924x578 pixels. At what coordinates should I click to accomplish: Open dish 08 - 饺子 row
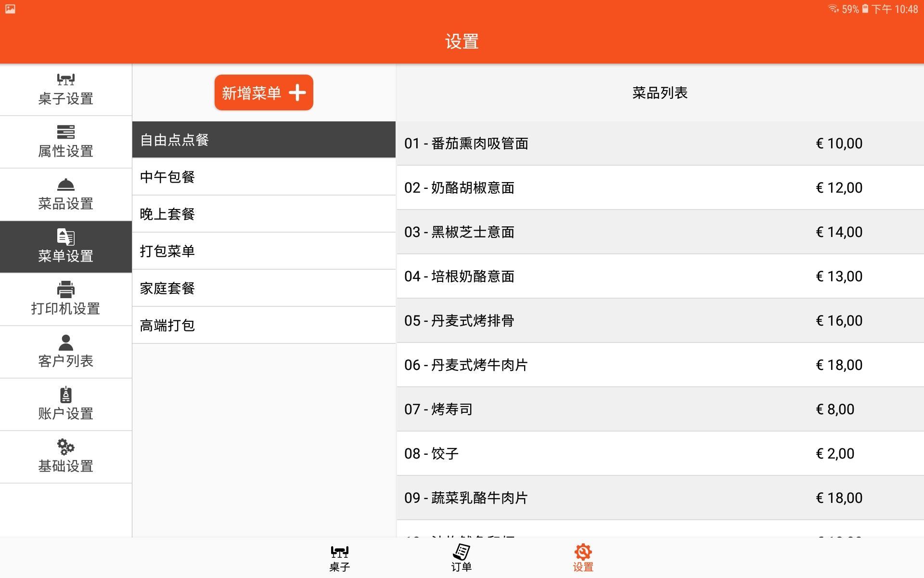tap(660, 453)
